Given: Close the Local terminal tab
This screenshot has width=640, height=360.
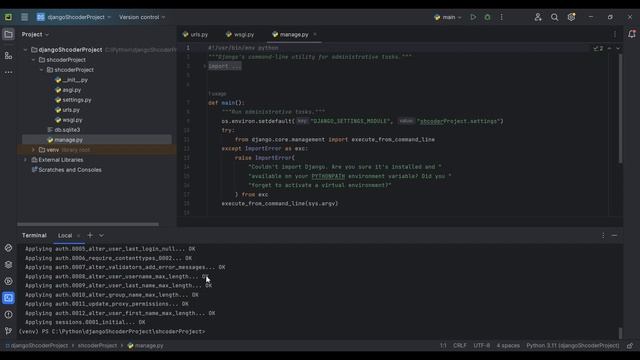Looking at the screenshot, I should [x=78, y=236].
